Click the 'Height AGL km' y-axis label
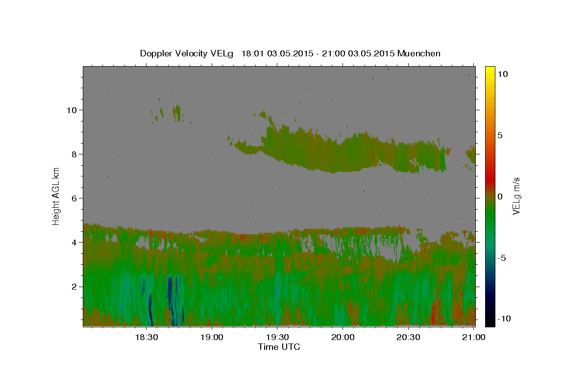This screenshot has width=588, height=392. 56,196
